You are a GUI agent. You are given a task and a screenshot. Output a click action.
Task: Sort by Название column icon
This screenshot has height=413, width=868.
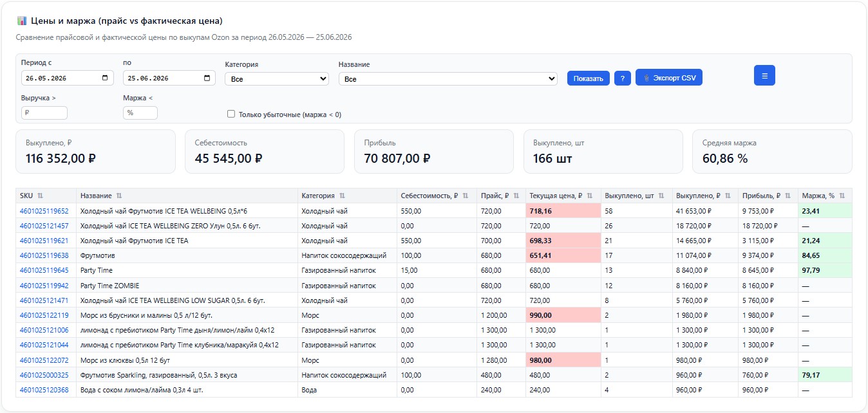118,196
